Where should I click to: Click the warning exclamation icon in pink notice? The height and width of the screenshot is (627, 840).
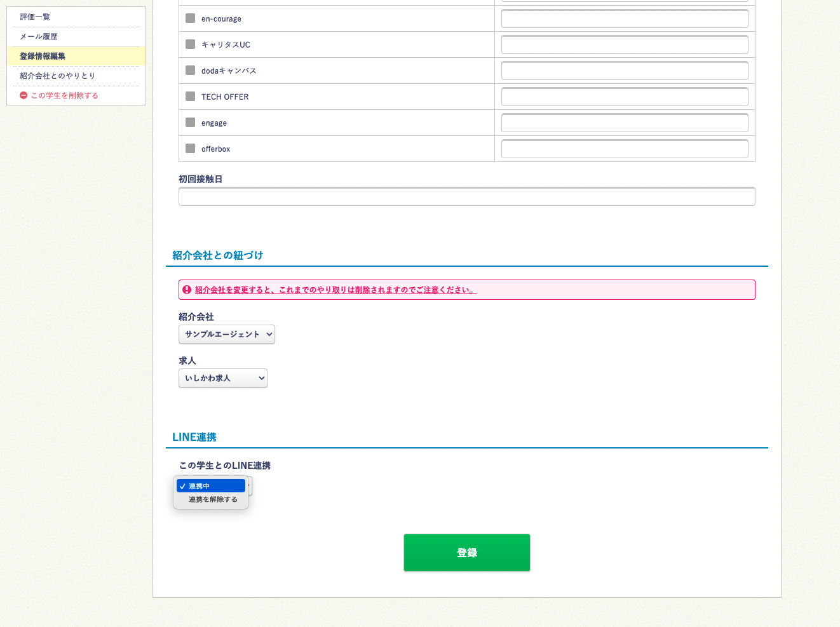click(x=187, y=290)
